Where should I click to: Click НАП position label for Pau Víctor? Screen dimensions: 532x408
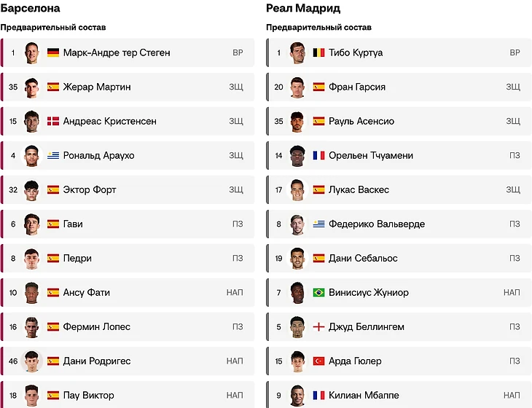coord(235,395)
